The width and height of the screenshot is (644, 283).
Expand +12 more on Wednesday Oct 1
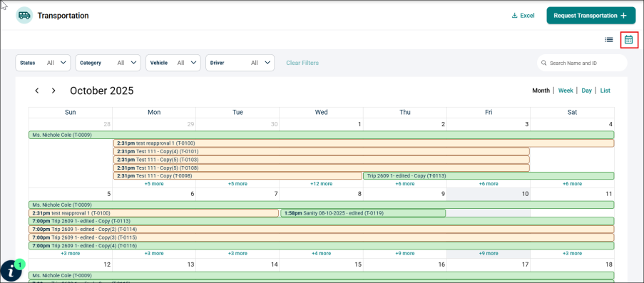click(x=321, y=184)
